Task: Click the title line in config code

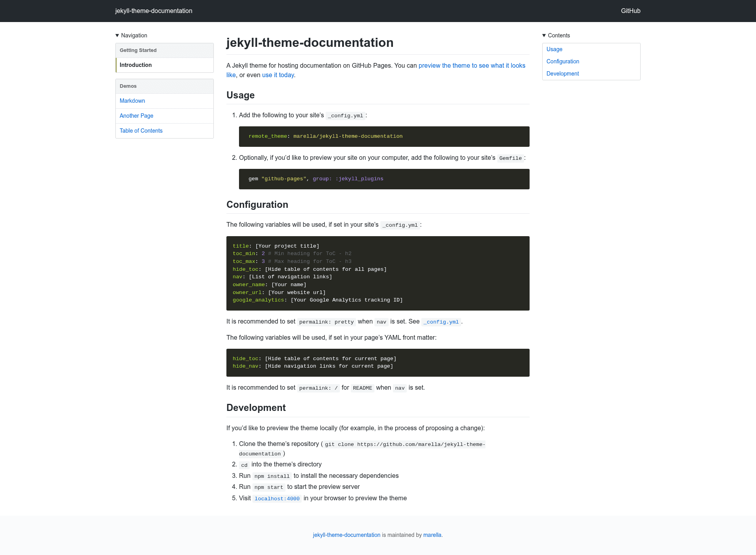Action: tap(276, 246)
